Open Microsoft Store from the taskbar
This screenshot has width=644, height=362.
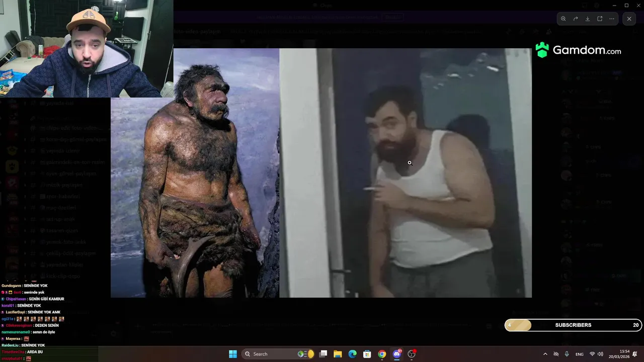pyautogui.click(x=367, y=354)
